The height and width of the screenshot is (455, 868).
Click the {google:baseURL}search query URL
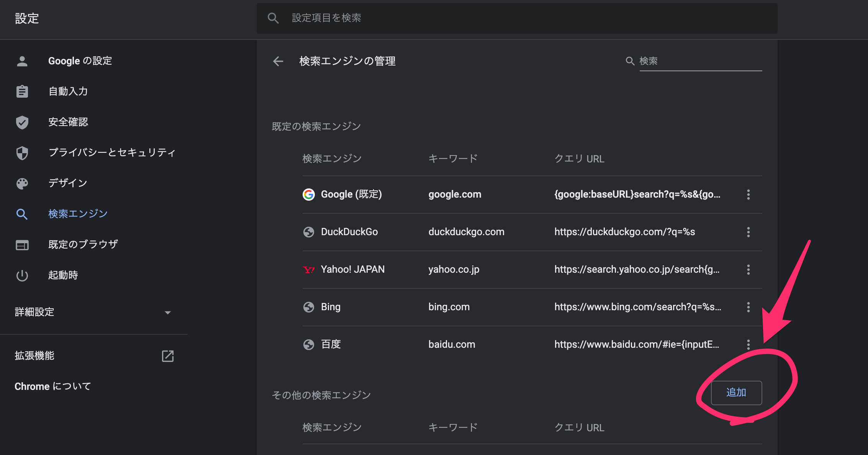[x=637, y=195]
